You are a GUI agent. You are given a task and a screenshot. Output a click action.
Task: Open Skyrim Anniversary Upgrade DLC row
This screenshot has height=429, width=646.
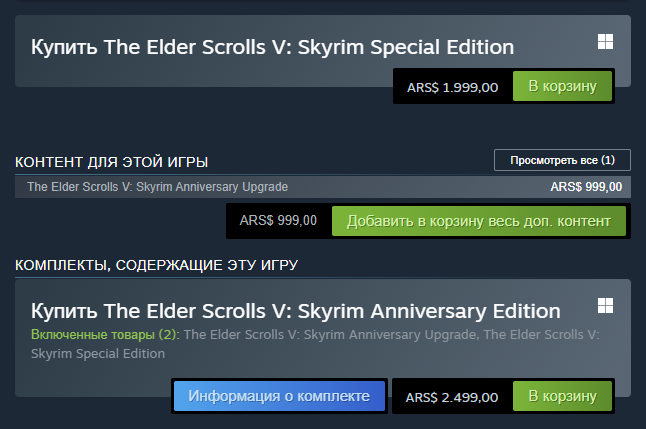pyautogui.click(x=323, y=187)
